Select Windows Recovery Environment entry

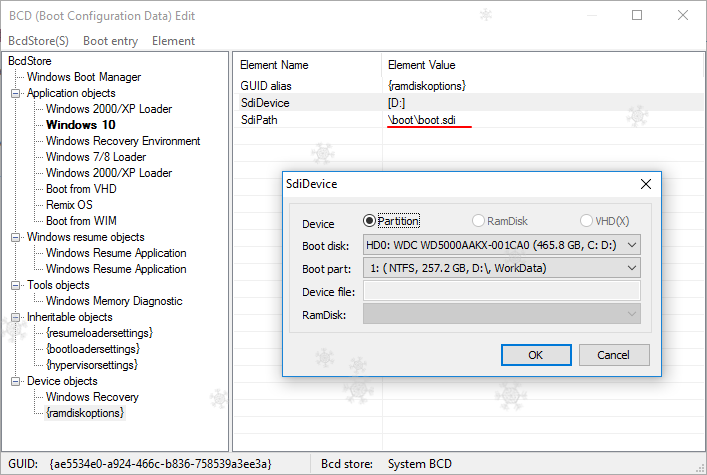[x=123, y=141]
